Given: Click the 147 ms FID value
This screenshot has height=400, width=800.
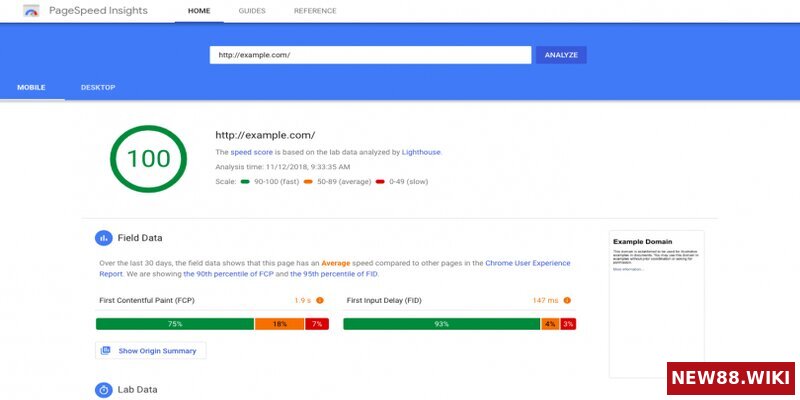Looking at the screenshot, I should [545, 301].
